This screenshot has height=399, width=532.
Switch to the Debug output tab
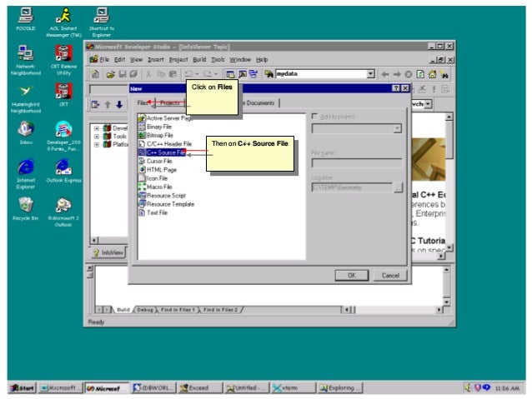(x=145, y=310)
